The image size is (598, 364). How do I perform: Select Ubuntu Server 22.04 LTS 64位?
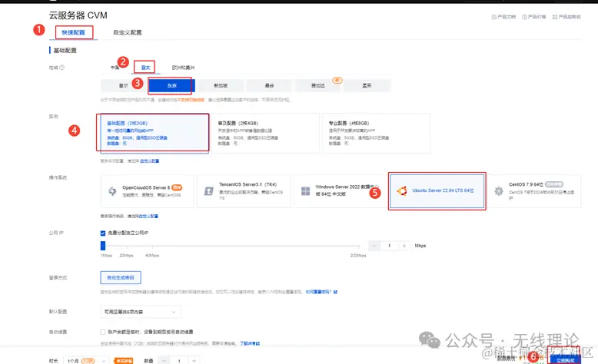point(437,191)
